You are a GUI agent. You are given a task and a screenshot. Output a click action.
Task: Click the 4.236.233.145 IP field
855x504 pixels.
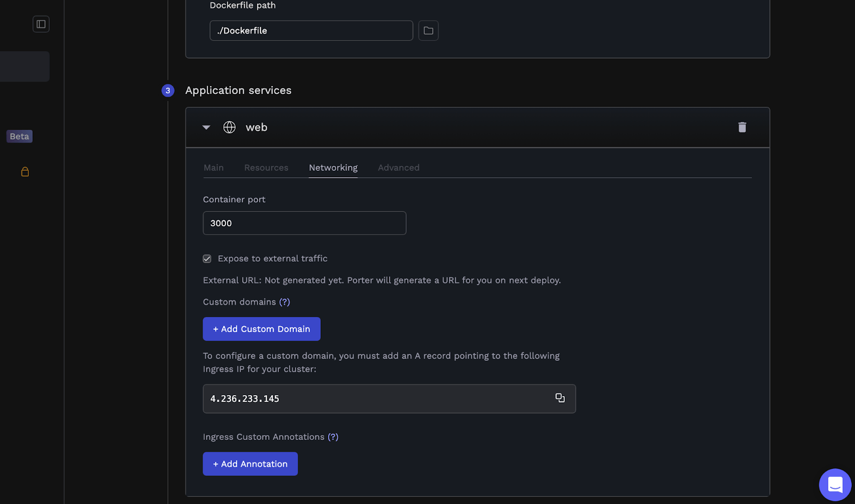click(x=389, y=399)
